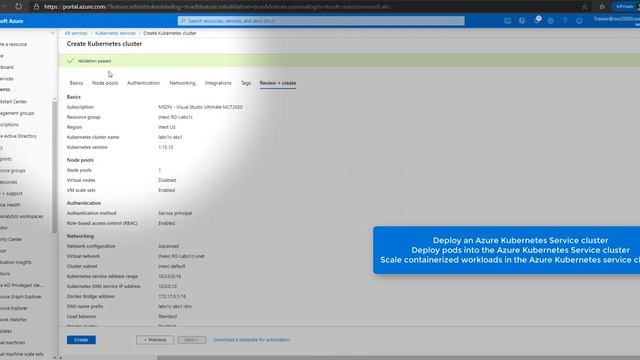Click the Validation passed banner text

(x=94, y=61)
